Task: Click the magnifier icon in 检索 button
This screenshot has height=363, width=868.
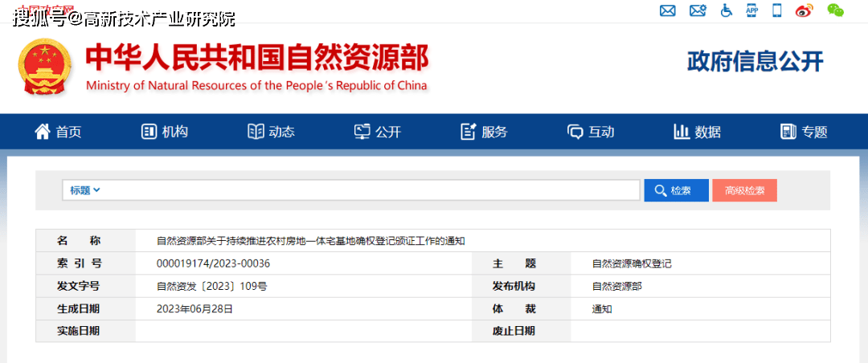Action: (660, 190)
